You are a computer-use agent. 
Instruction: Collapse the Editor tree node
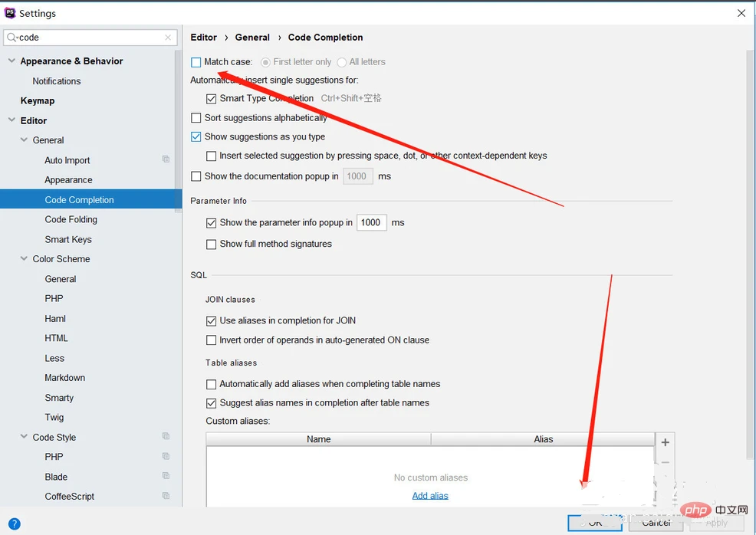12,120
